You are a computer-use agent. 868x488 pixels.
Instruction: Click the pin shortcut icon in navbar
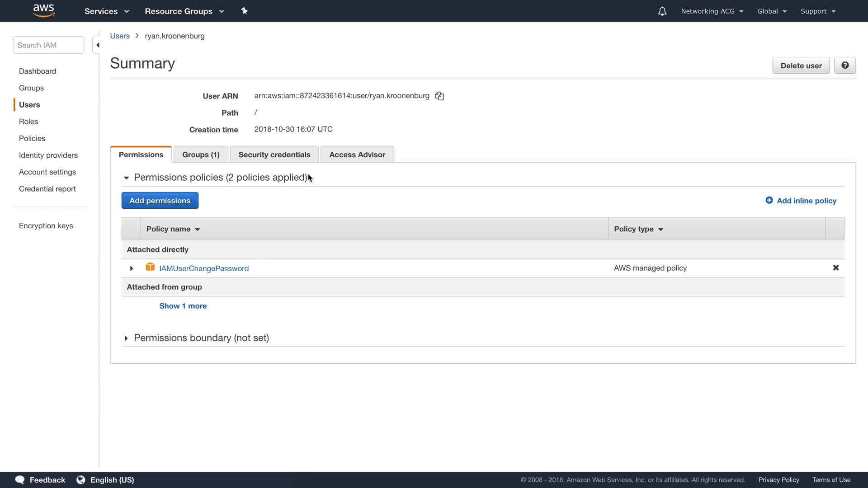244,11
